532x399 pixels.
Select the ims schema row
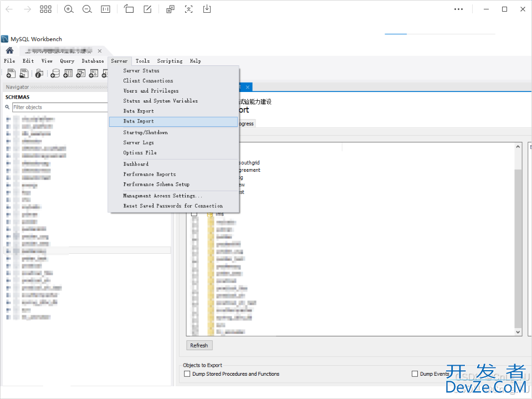[219, 214]
